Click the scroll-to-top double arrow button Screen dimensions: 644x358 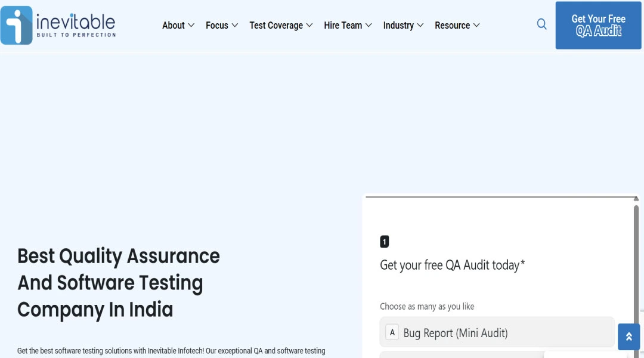coord(628,337)
